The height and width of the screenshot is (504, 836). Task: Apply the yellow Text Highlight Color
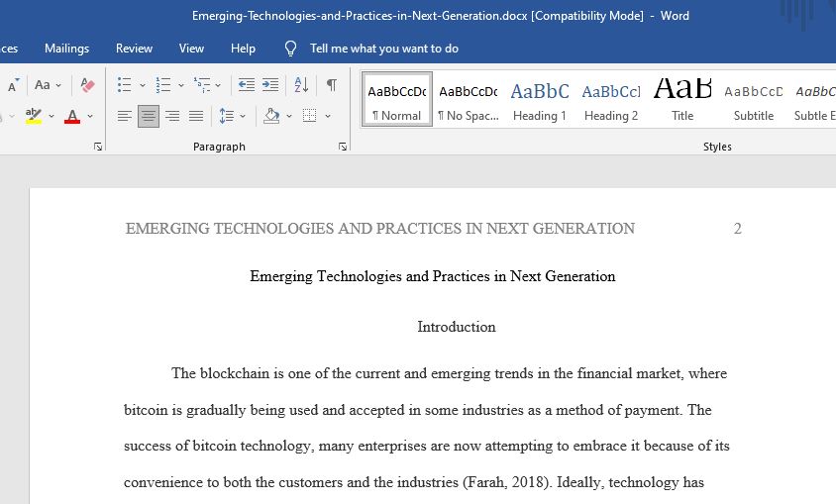34,116
